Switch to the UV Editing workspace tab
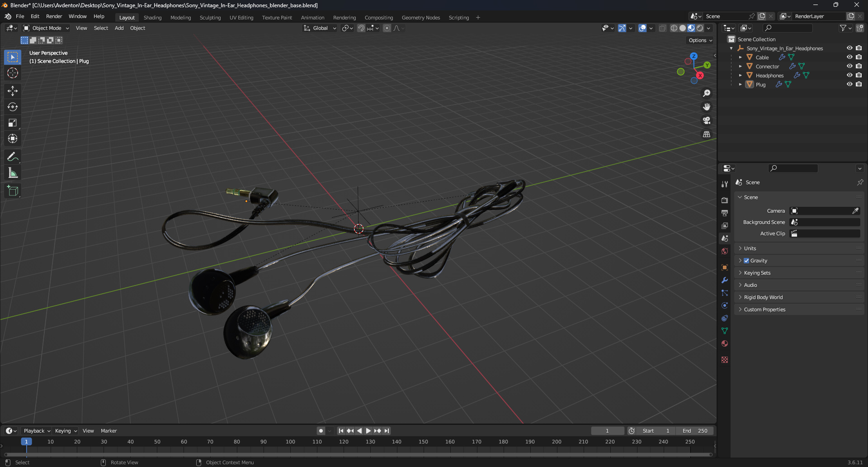 241,18
